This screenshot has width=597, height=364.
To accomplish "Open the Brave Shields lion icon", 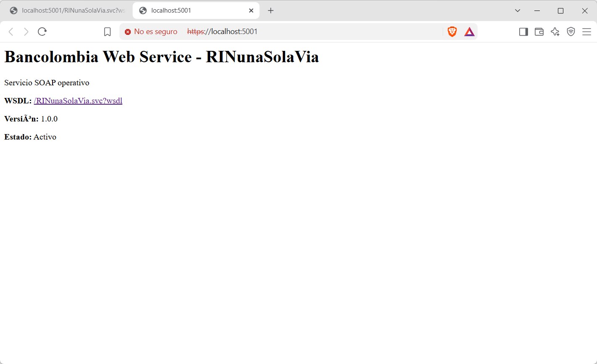I will (452, 32).
